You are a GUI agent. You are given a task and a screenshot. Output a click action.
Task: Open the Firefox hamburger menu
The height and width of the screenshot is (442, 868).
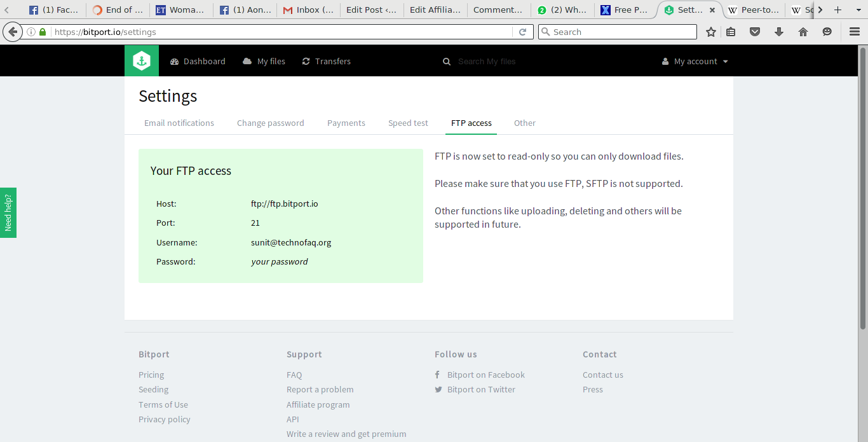point(855,32)
